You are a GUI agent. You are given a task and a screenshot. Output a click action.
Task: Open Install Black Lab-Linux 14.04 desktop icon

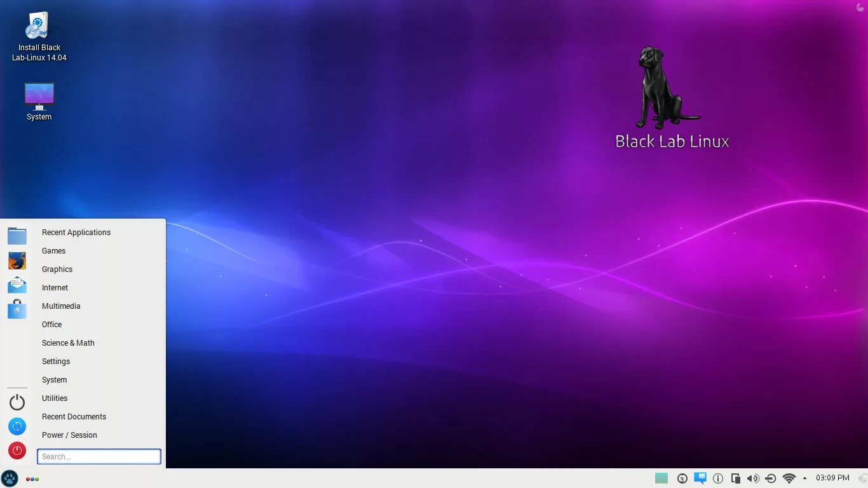click(39, 37)
